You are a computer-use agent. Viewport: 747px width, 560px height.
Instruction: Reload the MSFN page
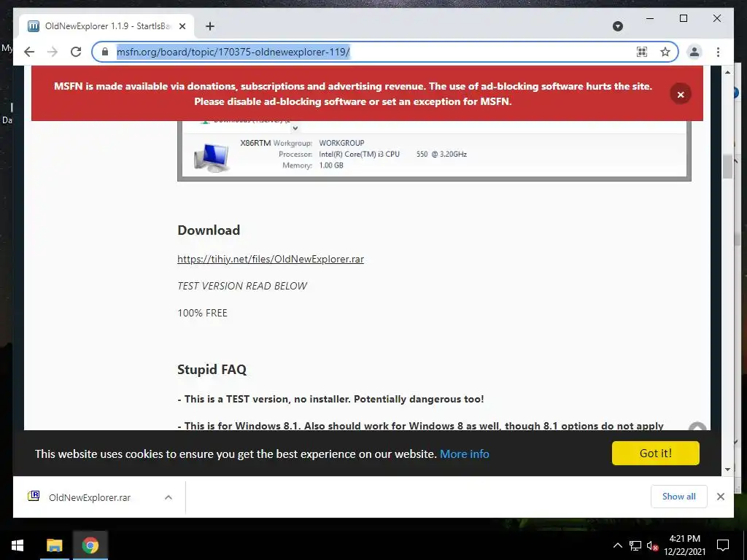pyautogui.click(x=76, y=52)
